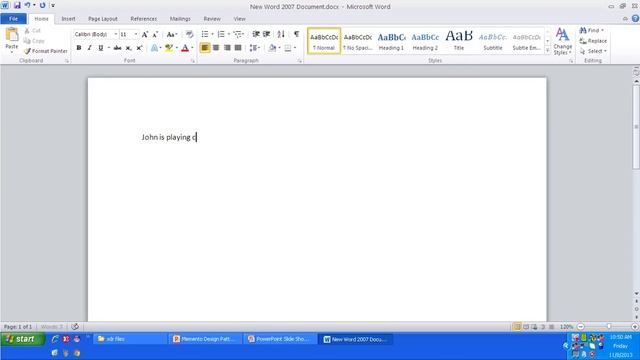Toggle Superscript formatting
640x360 pixels.
[139, 48]
